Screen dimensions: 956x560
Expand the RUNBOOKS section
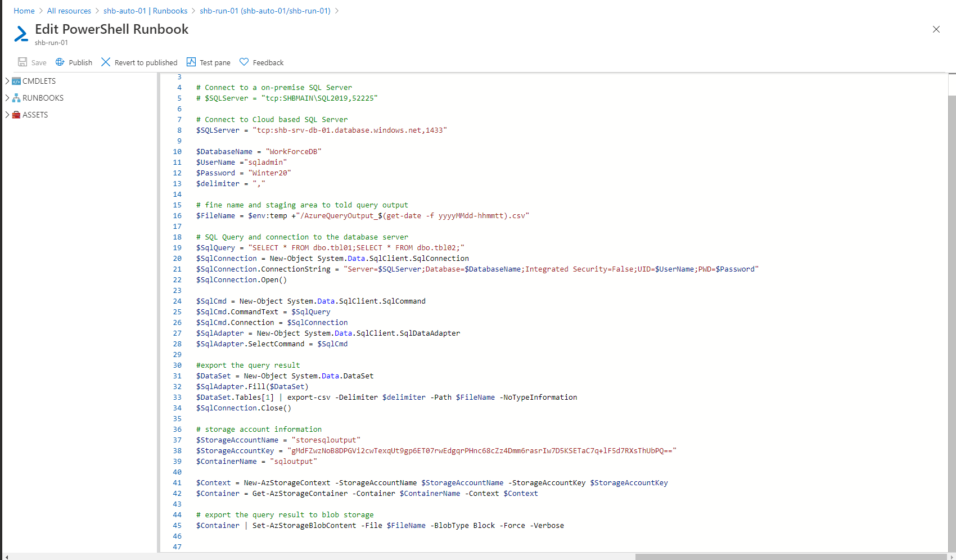coord(7,97)
